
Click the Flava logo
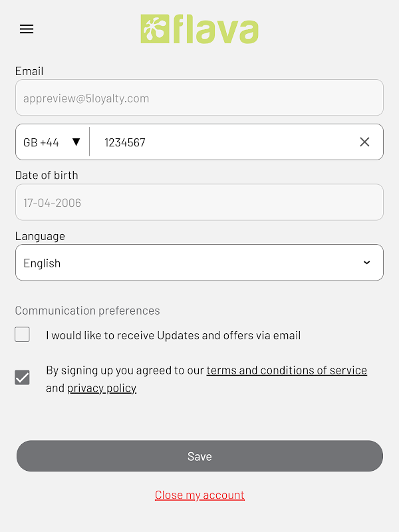tap(199, 29)
